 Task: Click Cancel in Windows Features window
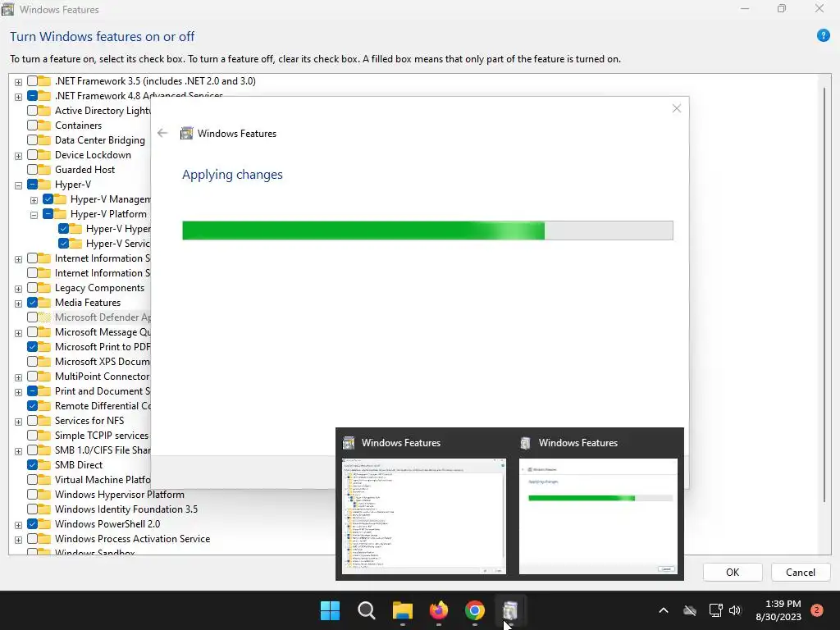click(x=801, y=572)
